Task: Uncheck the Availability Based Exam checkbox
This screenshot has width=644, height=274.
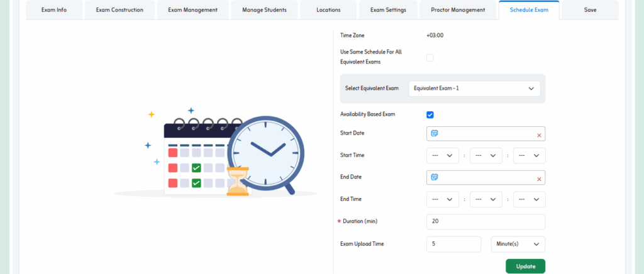Action: 430,114
